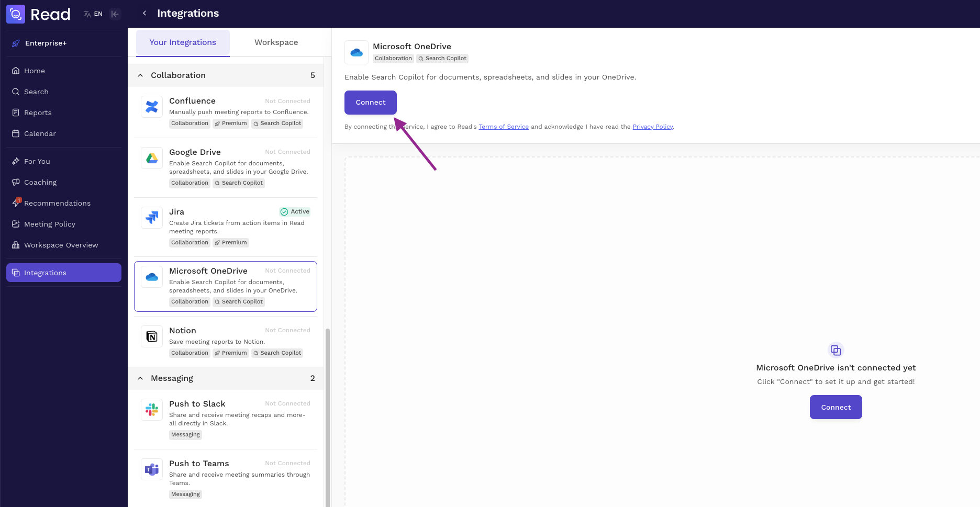Click Confluence's Search Copilot tag

coord(277,123)
